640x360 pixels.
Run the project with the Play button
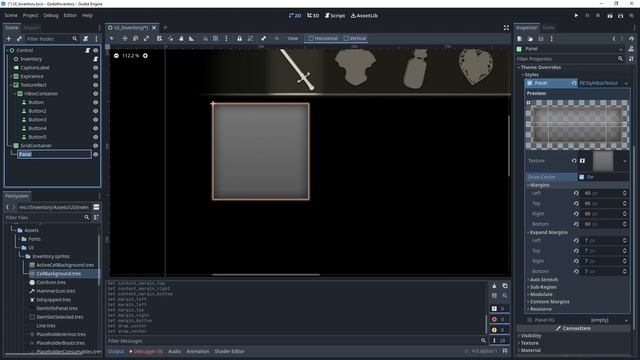576,16
